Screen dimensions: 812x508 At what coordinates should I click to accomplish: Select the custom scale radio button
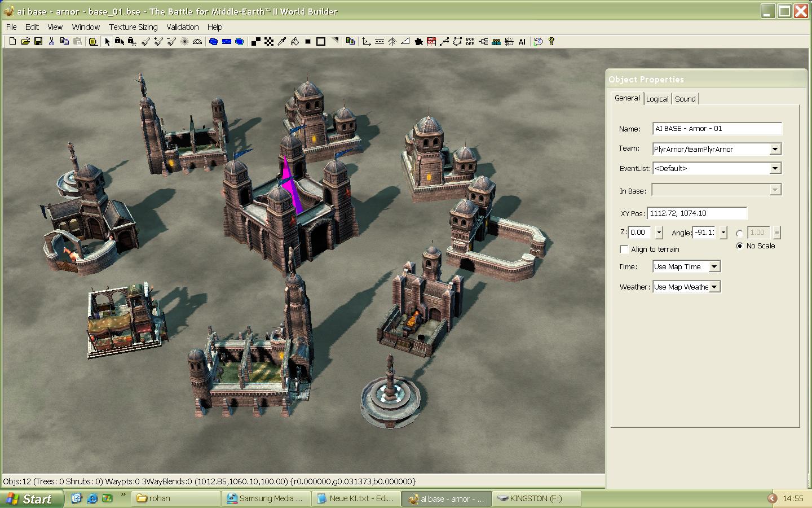click(x=739, y=233)
